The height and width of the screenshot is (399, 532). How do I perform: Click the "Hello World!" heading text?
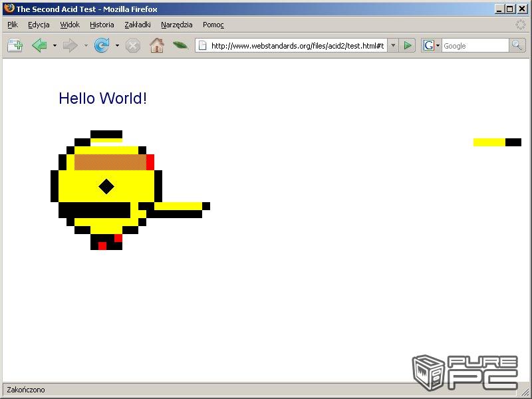tap(103, 98)
